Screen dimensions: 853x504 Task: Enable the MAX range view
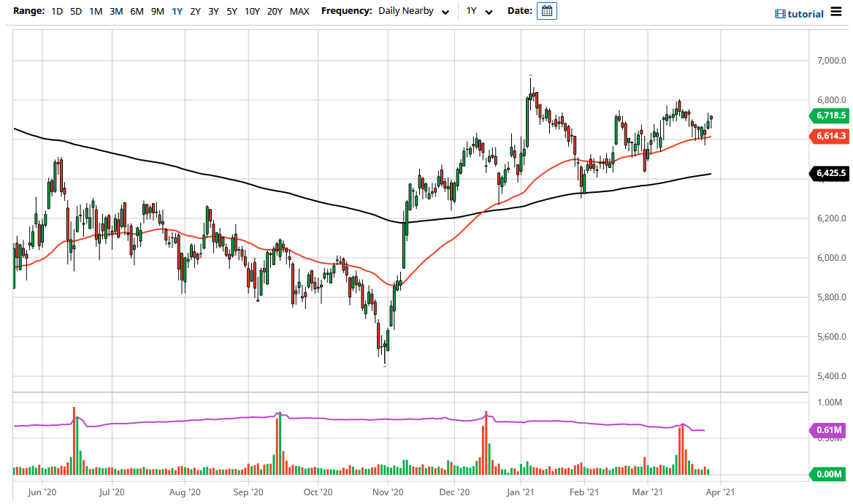[299, 12]
